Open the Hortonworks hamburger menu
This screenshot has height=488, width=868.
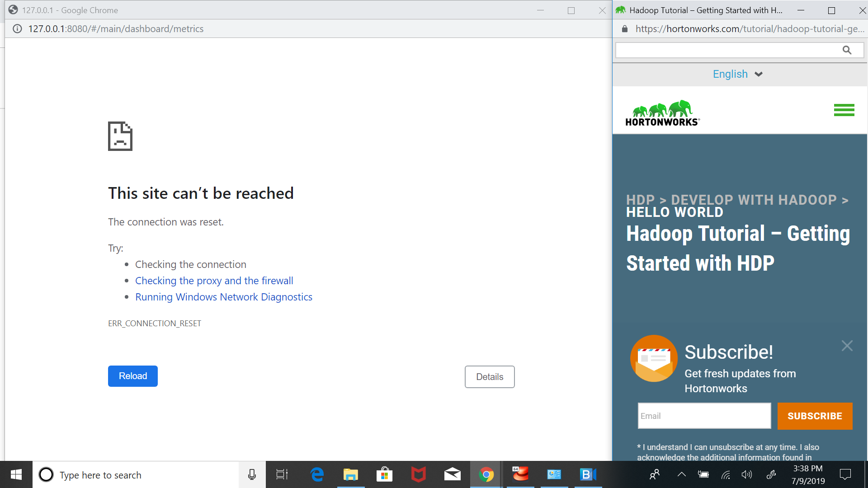coord(844,110)
